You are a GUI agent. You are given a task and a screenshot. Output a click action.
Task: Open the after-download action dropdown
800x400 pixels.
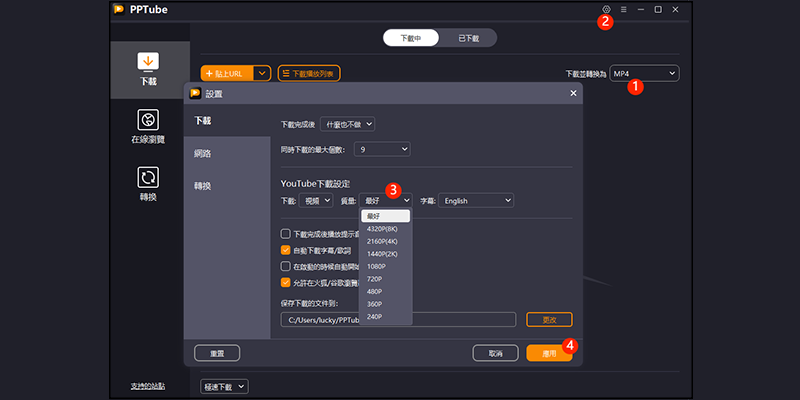coord(347,124)
